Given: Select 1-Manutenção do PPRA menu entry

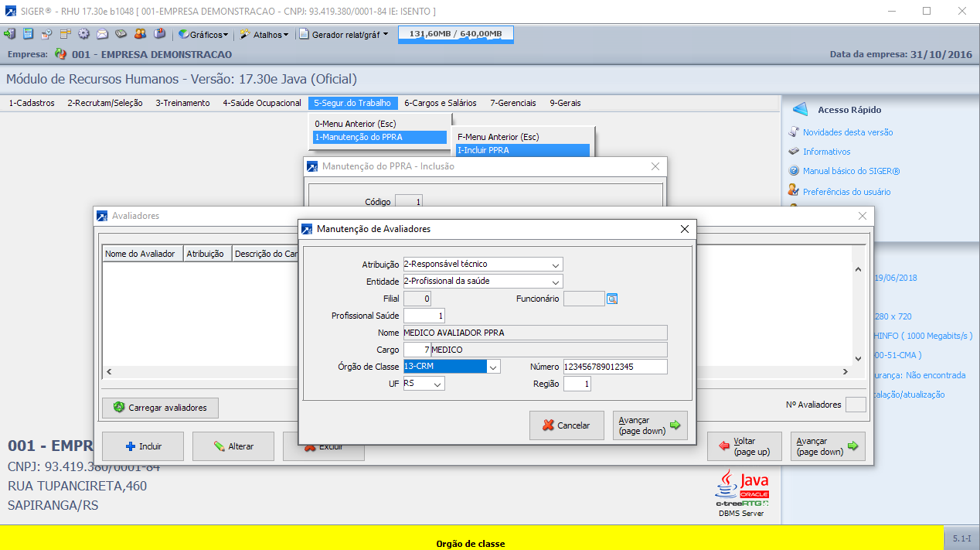Looking at the screenshot, I should click(379, 137).
